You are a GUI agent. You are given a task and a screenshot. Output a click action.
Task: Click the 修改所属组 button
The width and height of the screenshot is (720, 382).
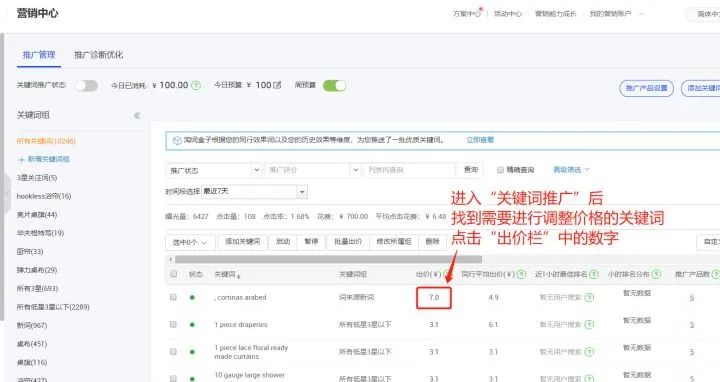tap(394, 242)
